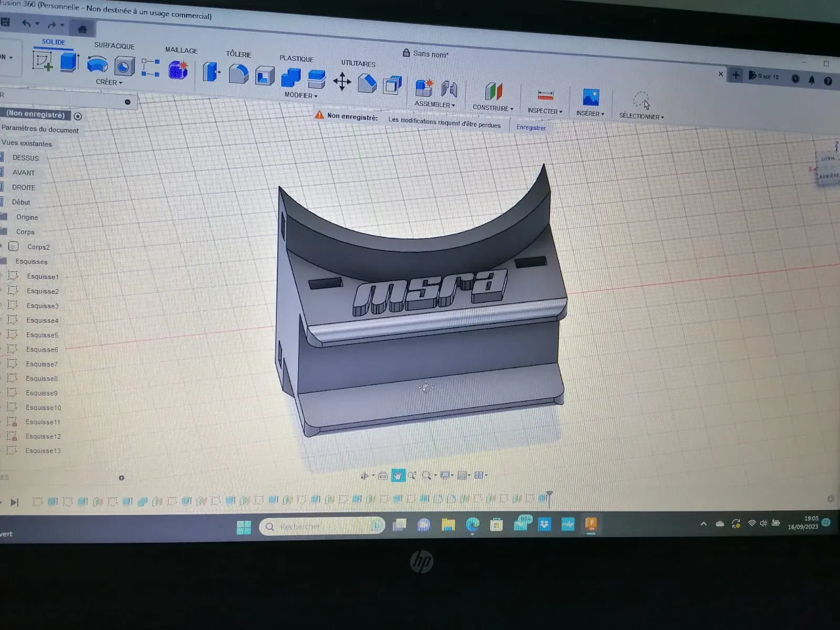Select Corps2 in the browser tree
This screenshot has height=630, width=840.
click(38, 247)
